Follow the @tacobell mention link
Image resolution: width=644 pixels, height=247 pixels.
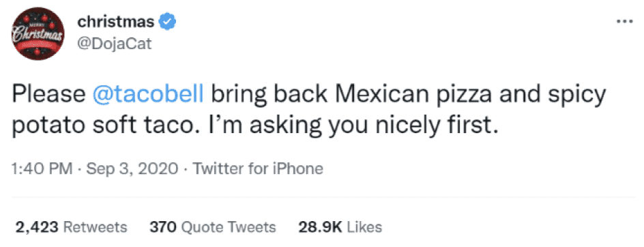tap(149, 95)
